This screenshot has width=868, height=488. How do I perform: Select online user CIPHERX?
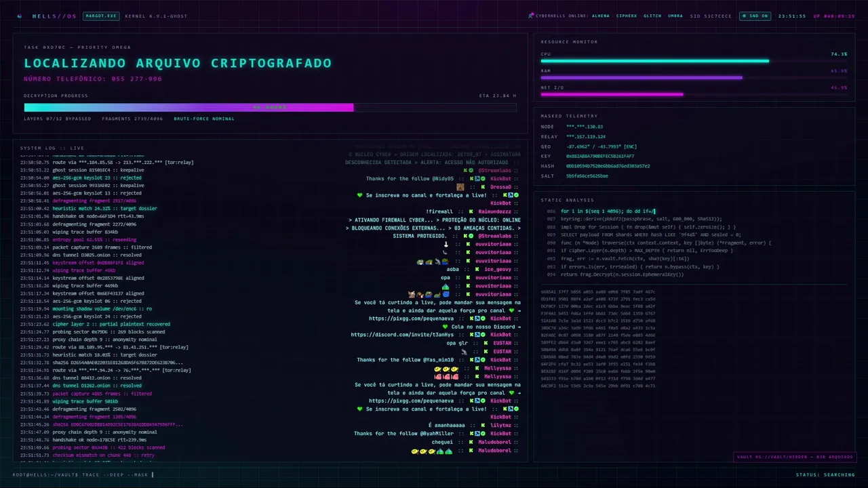coord(627,16)
